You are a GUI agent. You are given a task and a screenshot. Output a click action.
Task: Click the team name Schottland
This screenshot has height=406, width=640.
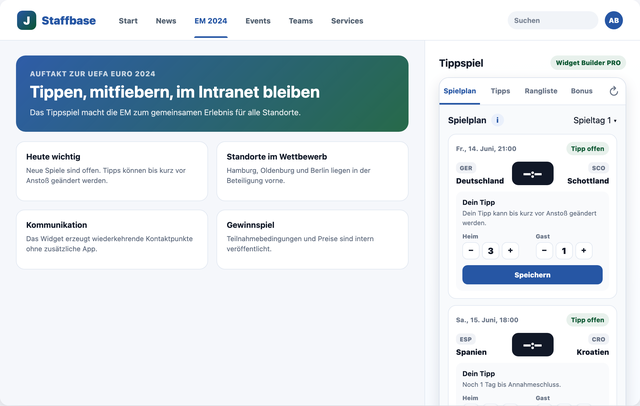[588, 181]
